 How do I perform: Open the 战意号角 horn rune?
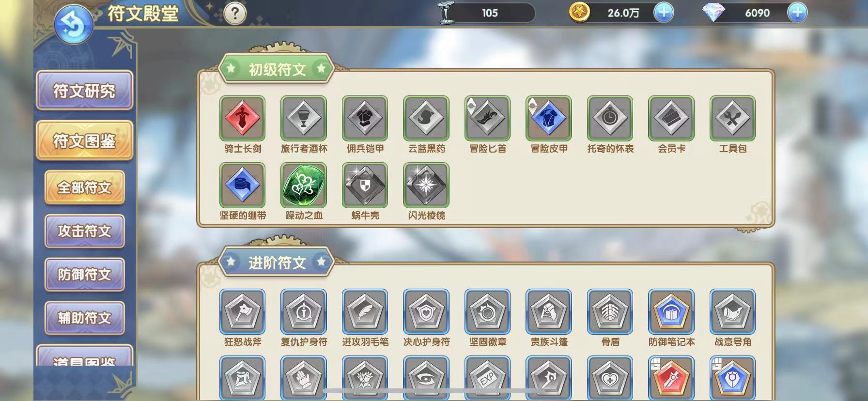click(x=732, y=312)
